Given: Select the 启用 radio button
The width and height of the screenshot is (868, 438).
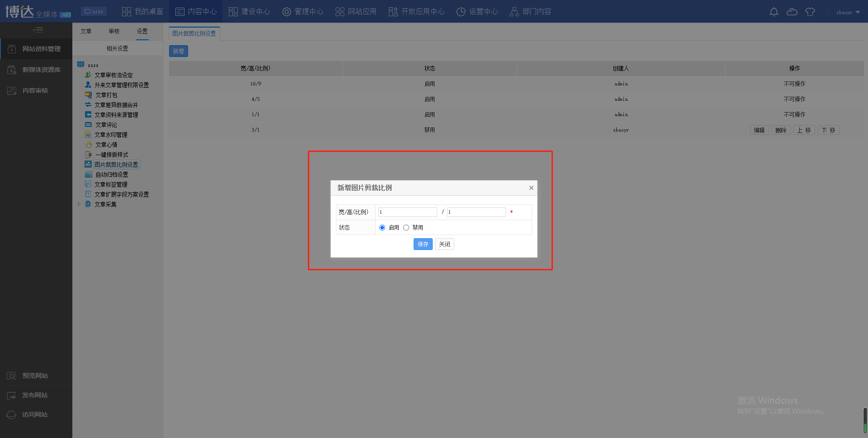Looking at the screenshot, I should [x=382, y=227].
